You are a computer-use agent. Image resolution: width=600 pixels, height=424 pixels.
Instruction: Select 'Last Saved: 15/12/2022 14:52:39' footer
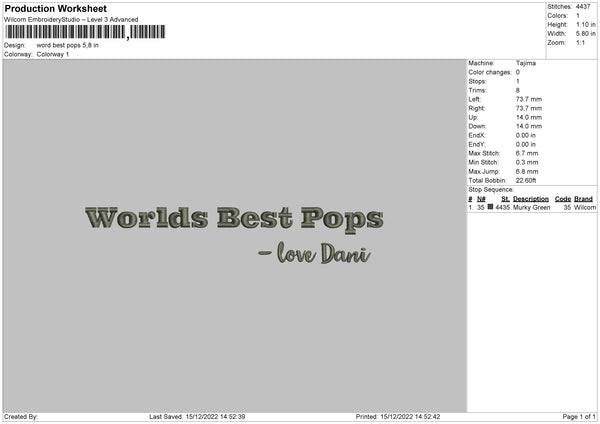[197, 417]
